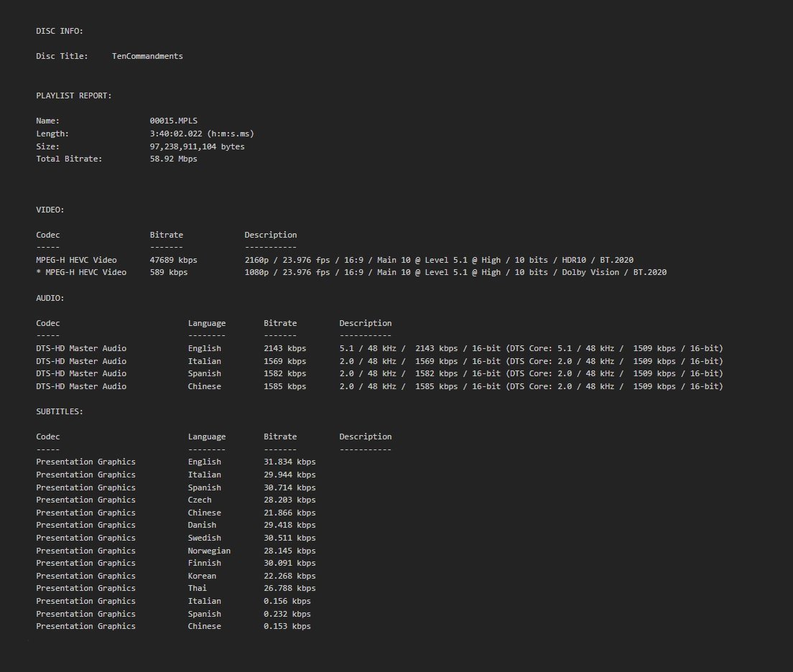Click the Czech subtitle language entry
Screen dimensions: 793x672
pyautogui.click(x=200, y=500)
